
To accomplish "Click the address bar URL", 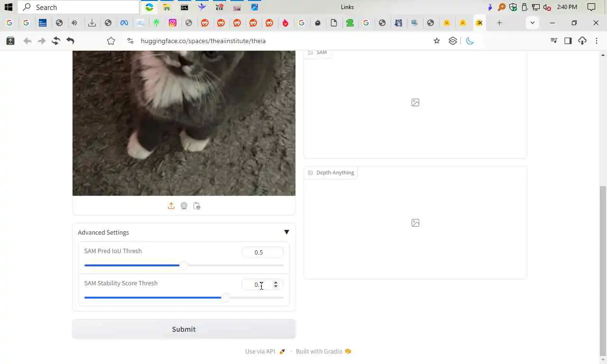I will pos(203,41).
